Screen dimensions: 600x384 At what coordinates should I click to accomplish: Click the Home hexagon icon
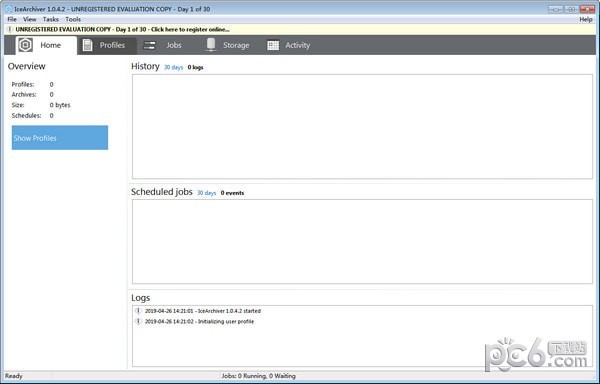pyautogui.click(x=26, y=45)
